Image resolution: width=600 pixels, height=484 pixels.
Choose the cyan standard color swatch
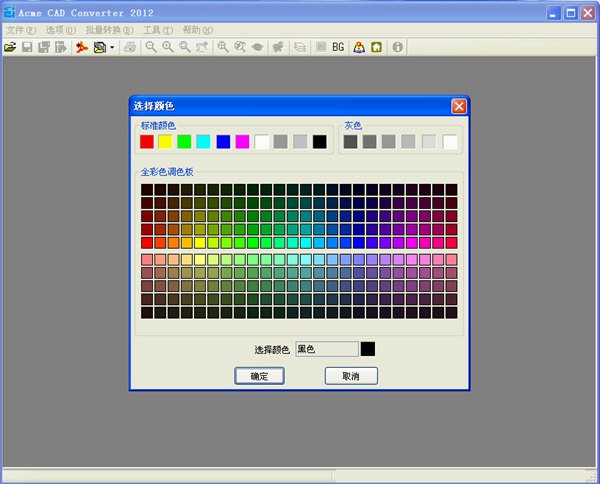tap(204, 142)
